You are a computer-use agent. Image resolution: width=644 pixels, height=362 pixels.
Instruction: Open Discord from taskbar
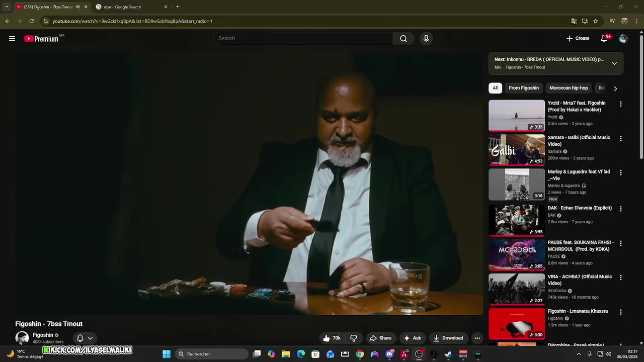click(389, 354)
